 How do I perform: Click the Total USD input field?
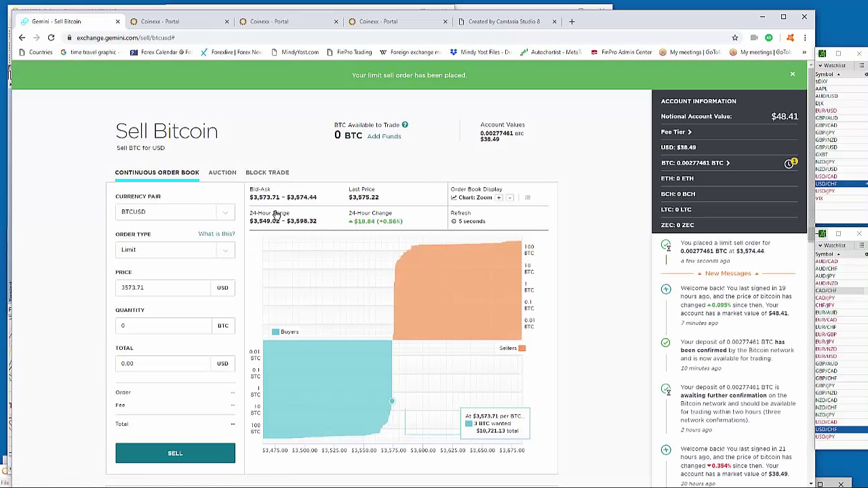pos(163,364)
